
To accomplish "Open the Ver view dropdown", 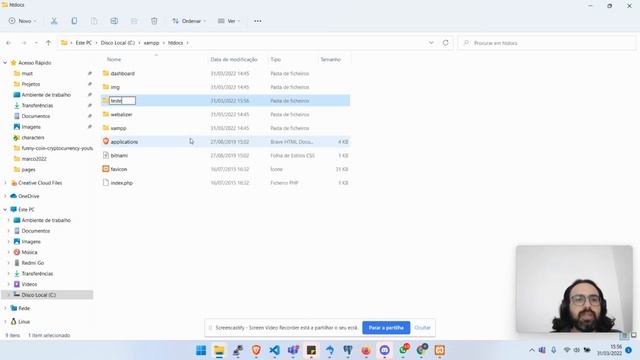I will [x=229, y=21].
